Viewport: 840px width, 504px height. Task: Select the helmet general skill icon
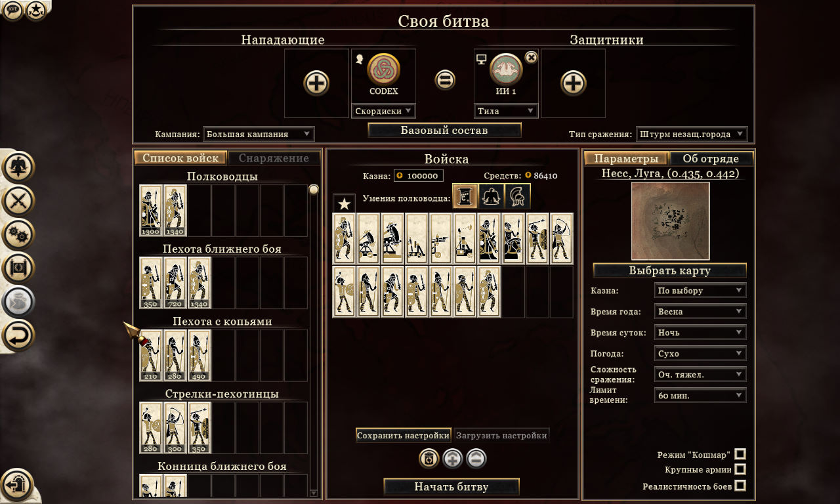(517, 196)
